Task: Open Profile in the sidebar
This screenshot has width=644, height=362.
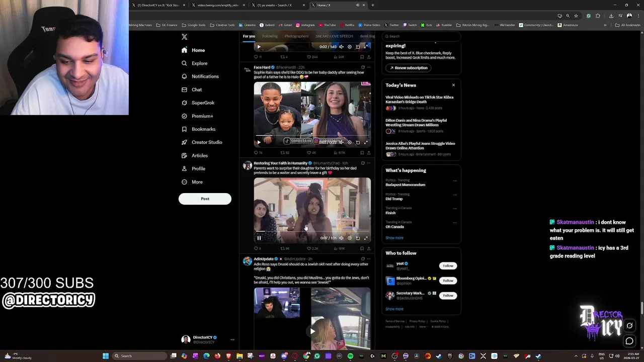Action: (x=193, y=168)
